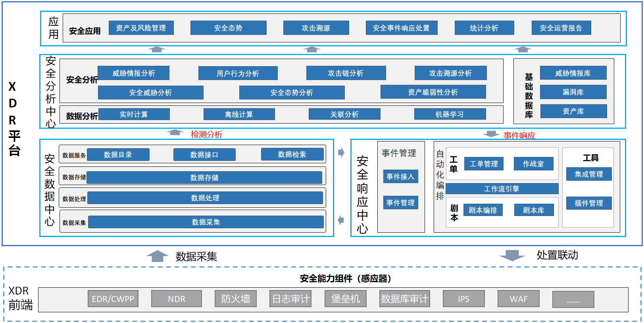644x323 pixels.
Task: Click the 基础数据库 vertical label
Action: point(529,96)
